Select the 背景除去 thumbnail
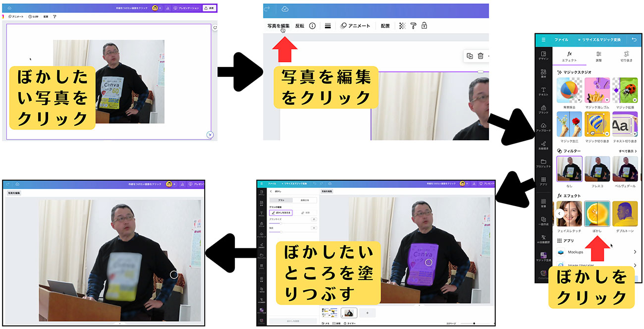Viewport: 644px width, 329px height. coord(569,90)
